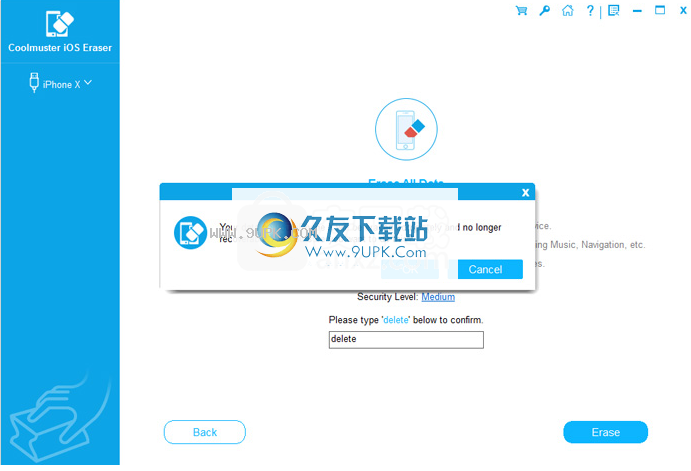Open help question mark icon
Screen dimensions: 691x471
(590, 11)
